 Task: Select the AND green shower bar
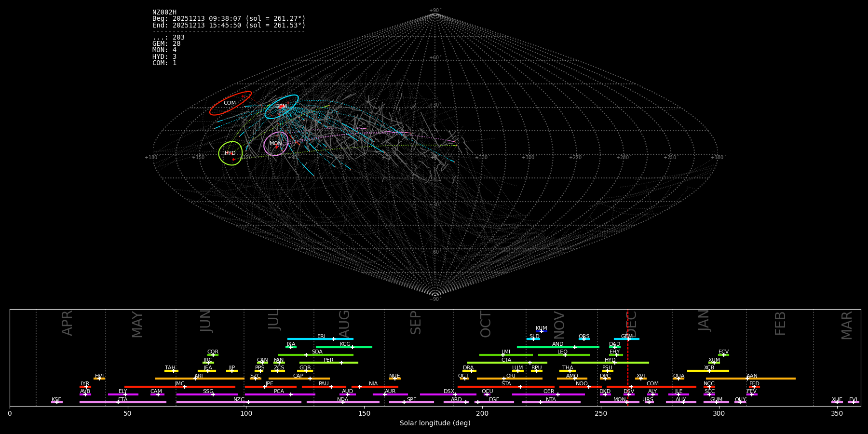[x=558, y=347]
